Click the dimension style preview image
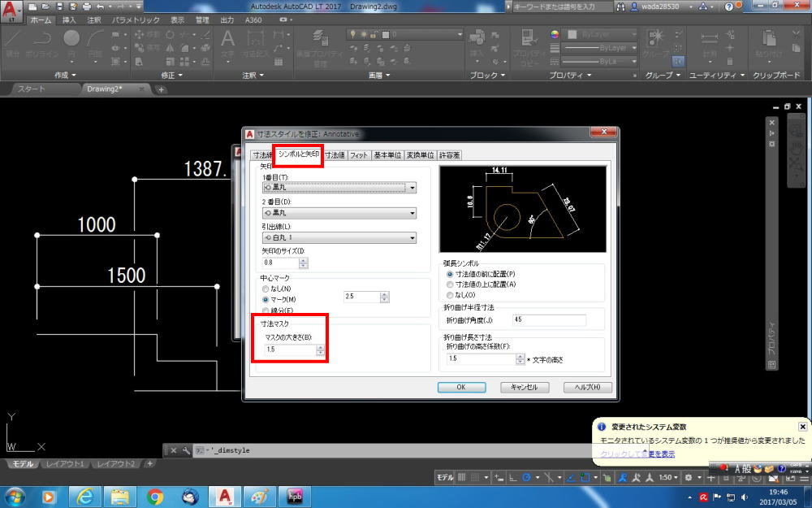This screenshot has height=508, width=812. pyautogui.click(x=522, y=209)
